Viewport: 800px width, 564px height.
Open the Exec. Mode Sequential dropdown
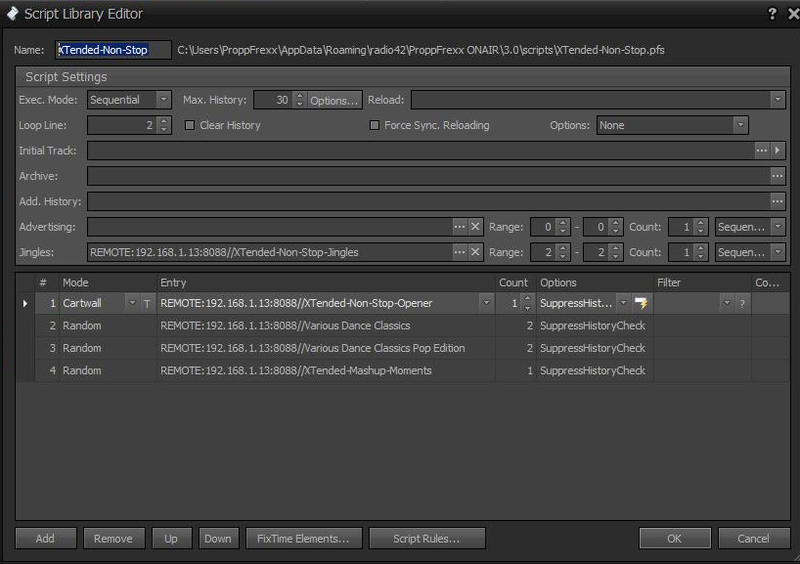point(163,100)
